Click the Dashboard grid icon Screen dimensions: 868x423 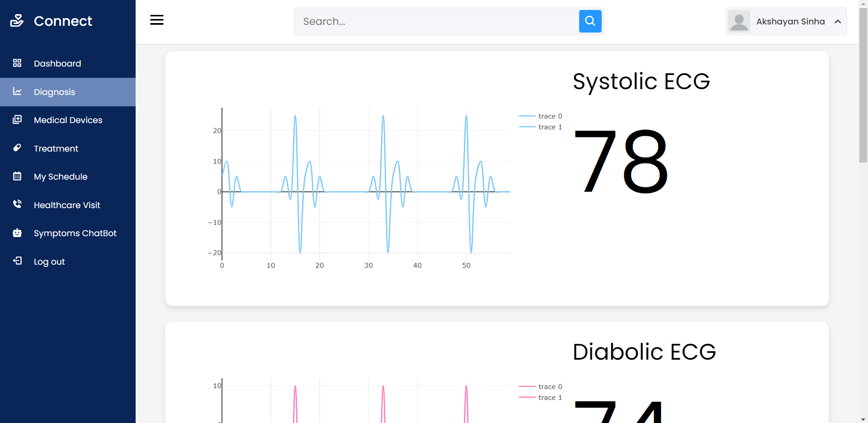(x=17, y=63)
